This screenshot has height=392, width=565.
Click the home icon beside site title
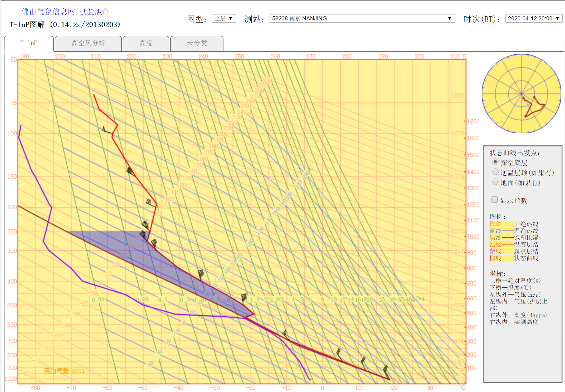point(106,12)
